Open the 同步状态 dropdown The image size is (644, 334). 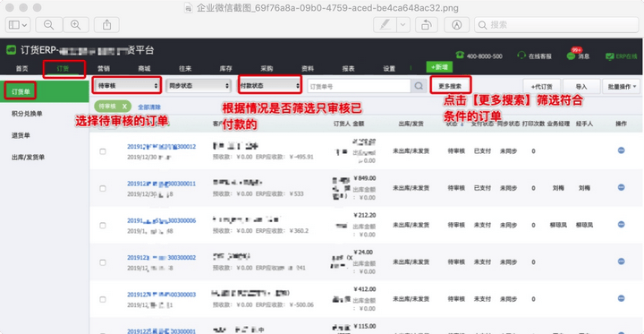tap(199, 86)
